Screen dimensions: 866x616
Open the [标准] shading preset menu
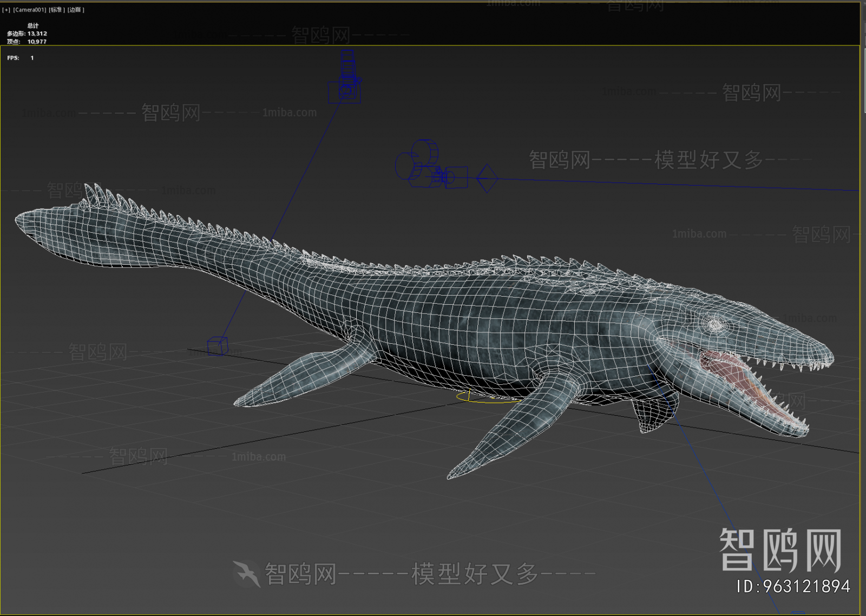pyautogui.click(x=57, y=10)
